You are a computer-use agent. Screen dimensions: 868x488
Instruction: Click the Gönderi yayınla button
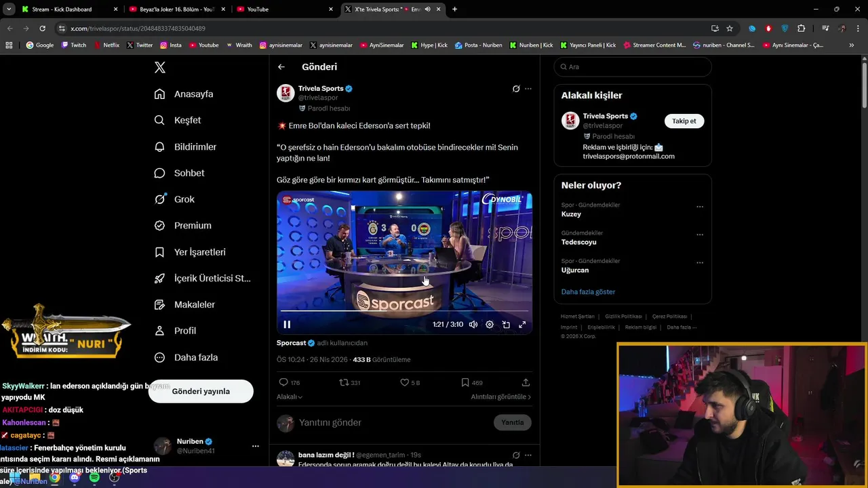(201, 391)
